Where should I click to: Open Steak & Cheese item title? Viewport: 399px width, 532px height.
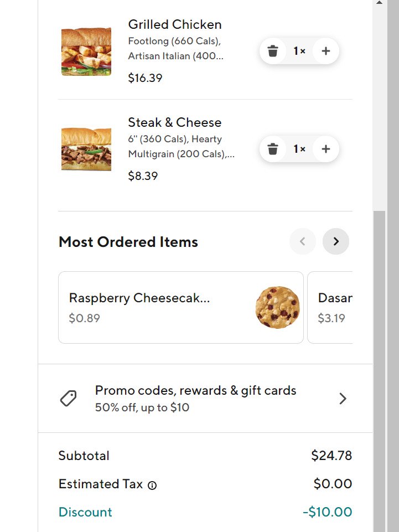175,122
